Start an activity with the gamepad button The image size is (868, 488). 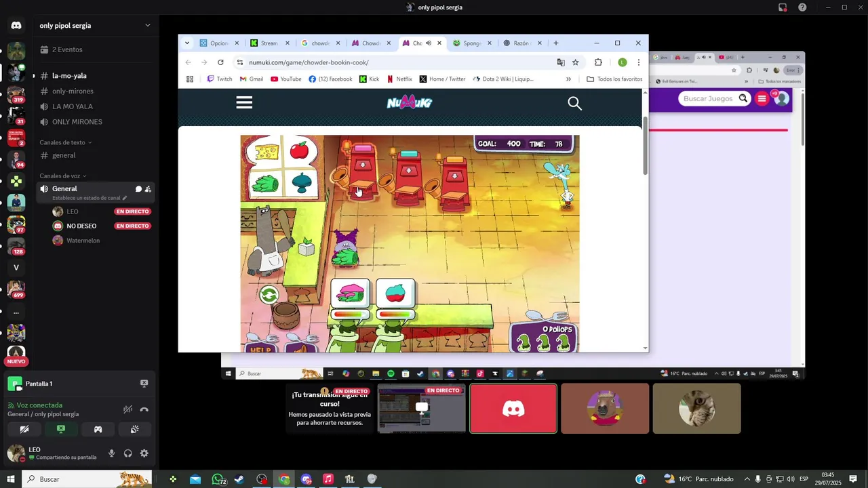pos(98,429)
